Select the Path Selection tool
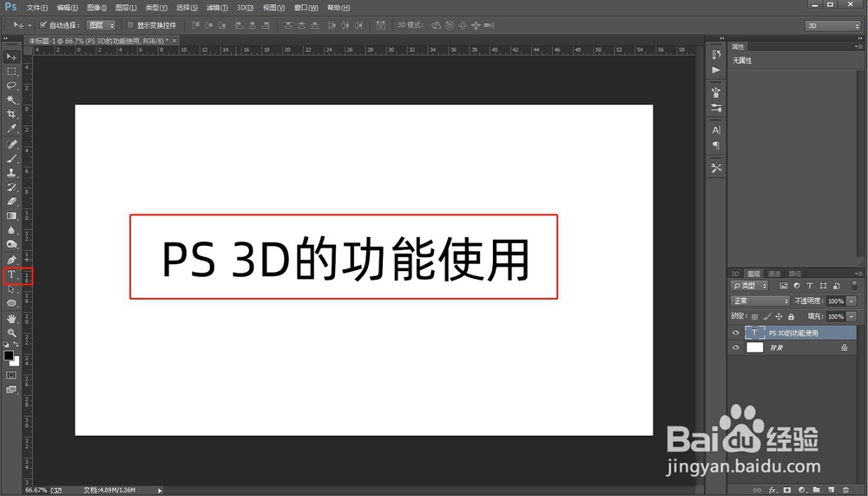Screen dimensions: 868x496 click(11, 289)
